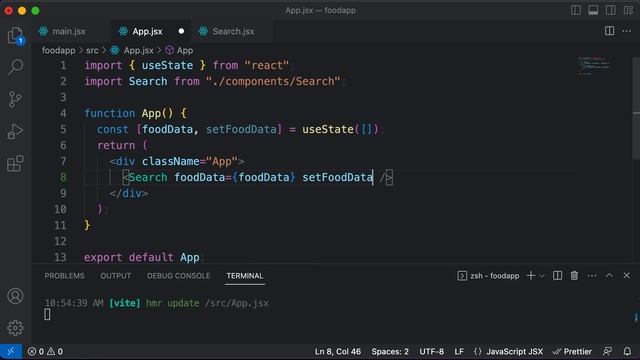The image size is (640, 360).
Task: Toggle primary side bar layout icon
Action: point(576,10)
